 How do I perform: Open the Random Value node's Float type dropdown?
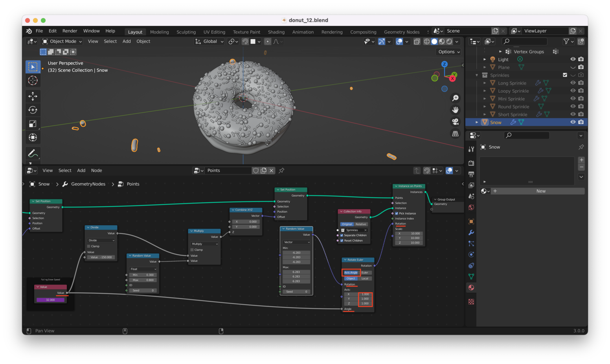coord(142,269)
